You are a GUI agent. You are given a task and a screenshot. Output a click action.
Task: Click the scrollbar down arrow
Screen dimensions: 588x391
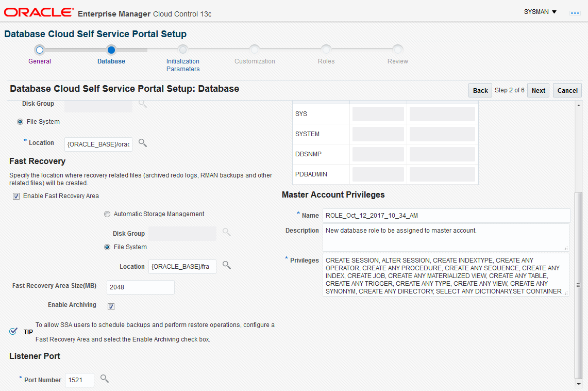578,384
